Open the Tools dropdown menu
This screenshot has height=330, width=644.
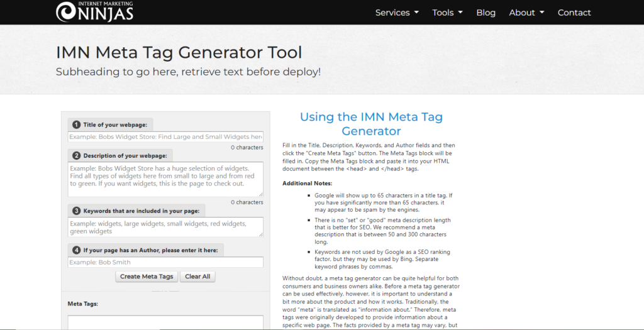click(447, 13)
